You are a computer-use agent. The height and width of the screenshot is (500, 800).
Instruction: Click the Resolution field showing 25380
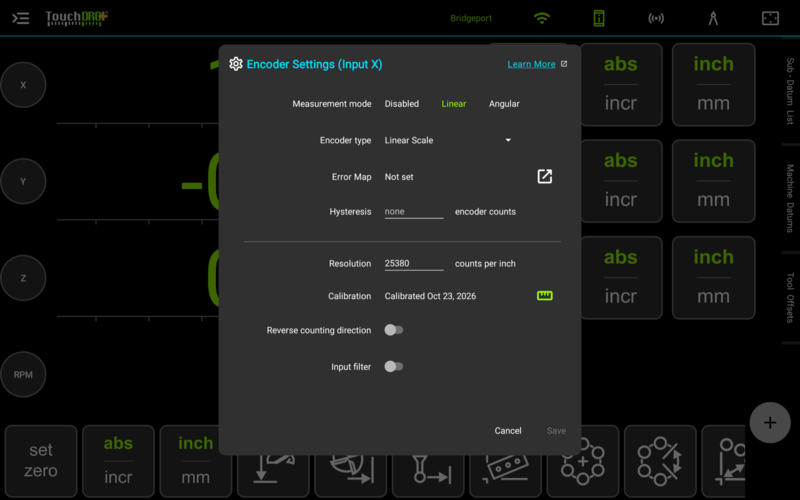point(414,264)
